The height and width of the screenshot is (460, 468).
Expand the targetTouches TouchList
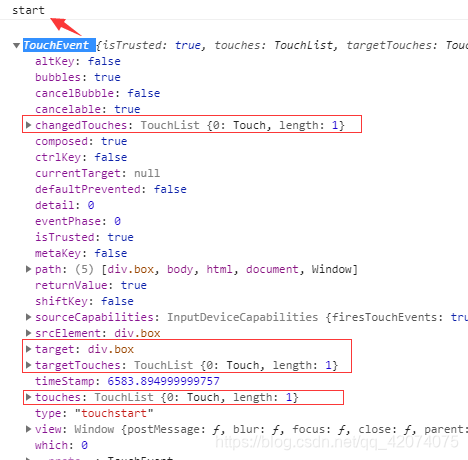tap(28, 365)
